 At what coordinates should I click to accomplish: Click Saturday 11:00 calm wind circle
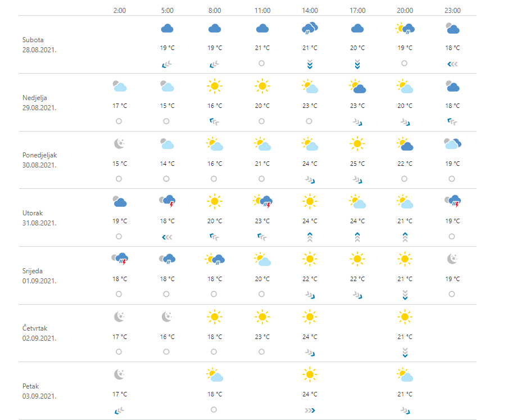pyautogui.click(x=262, y=64)
